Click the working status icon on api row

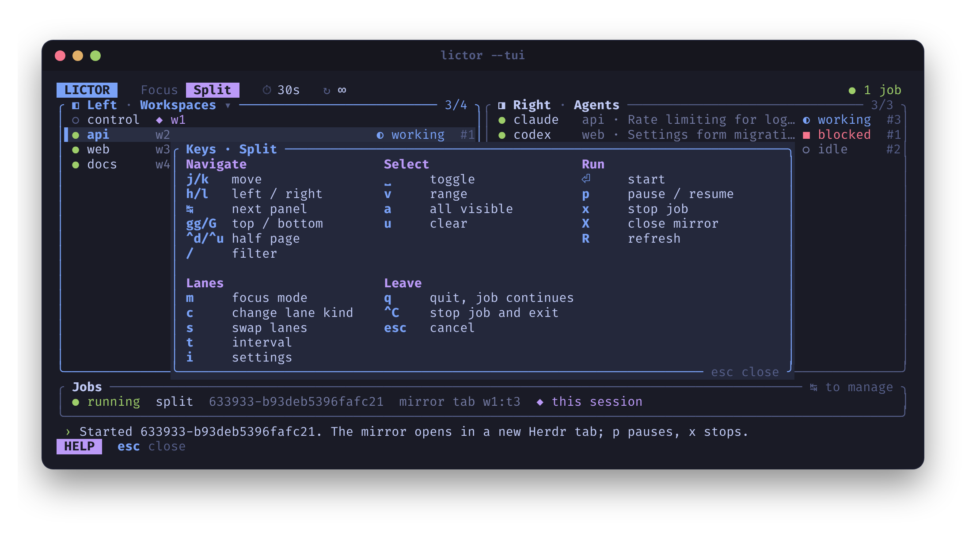click(380, 135)
